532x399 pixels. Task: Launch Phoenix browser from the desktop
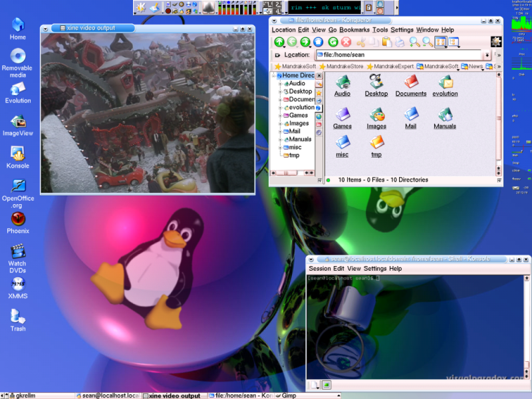click(x=18, y=223)
